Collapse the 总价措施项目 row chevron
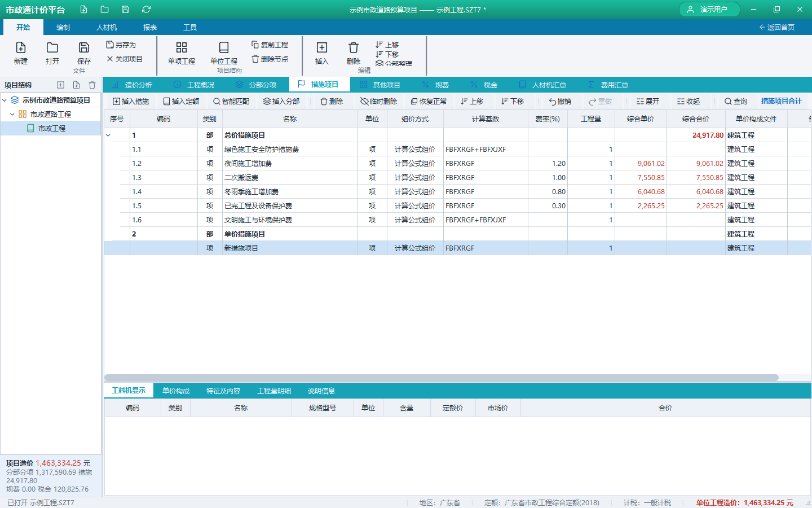812x508 pixels. (x=108, y=135)
